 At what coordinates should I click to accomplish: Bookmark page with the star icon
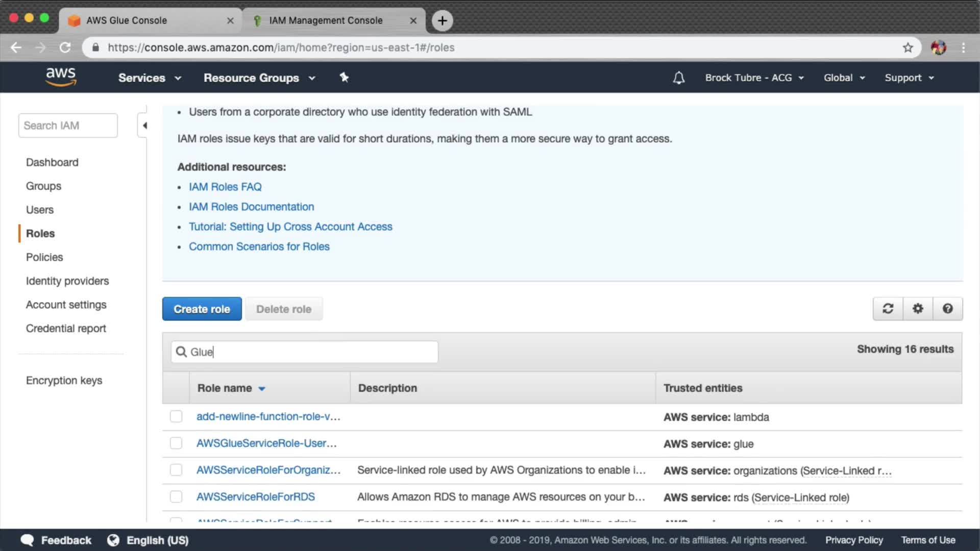click(x=908, y=47)
